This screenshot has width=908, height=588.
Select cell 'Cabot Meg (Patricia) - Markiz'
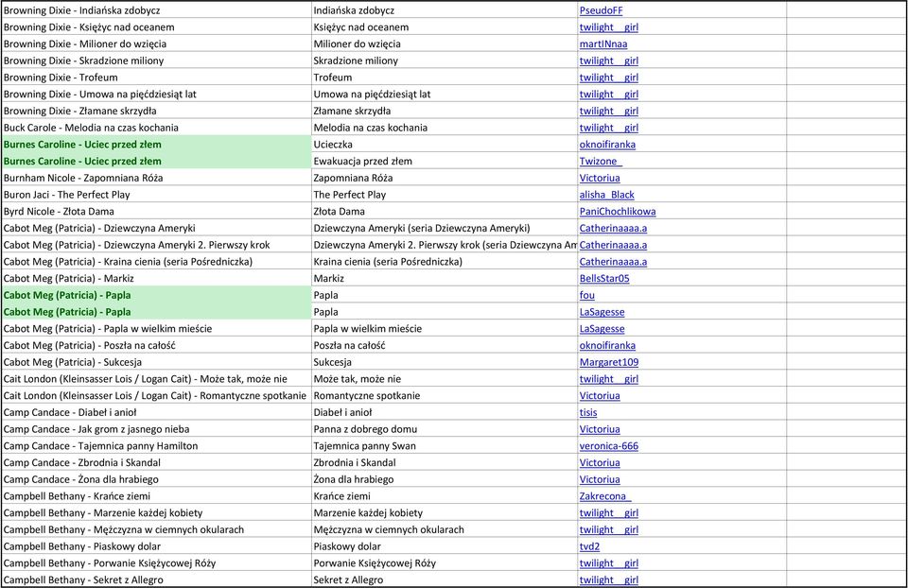pyautogui.click(x=156, y=278)
